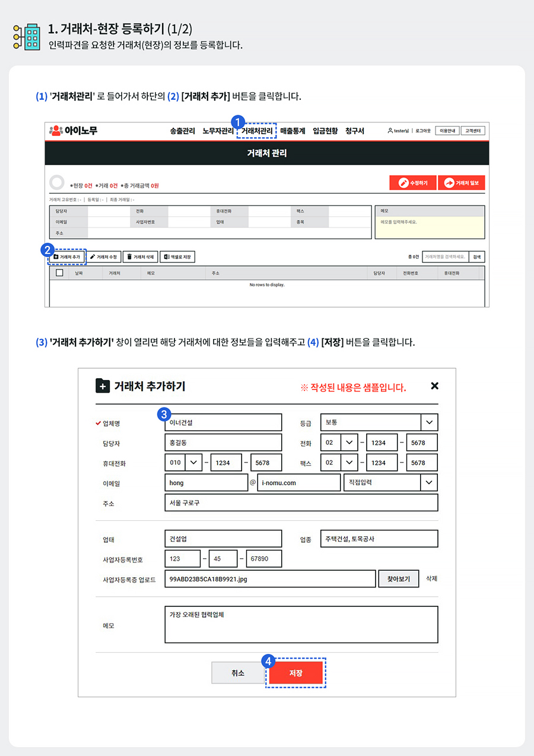534x756 pixels.
Task: Open the 청구서 menu
Action: tap(355, 131)
